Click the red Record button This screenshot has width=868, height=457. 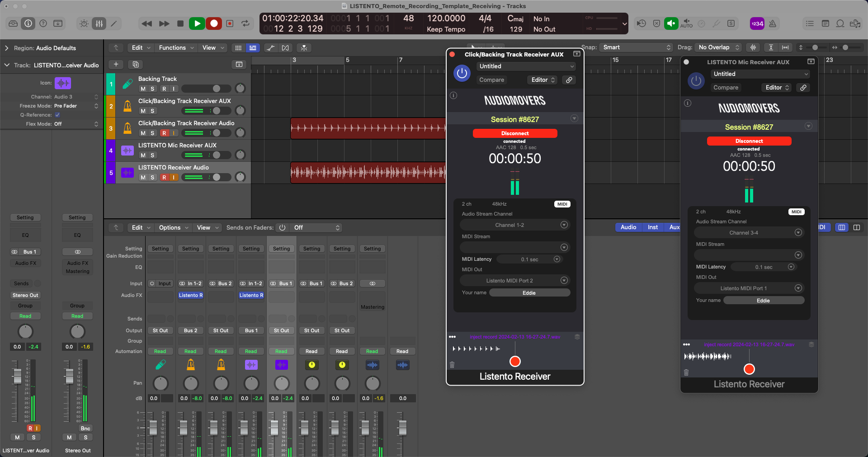[214, 24]
